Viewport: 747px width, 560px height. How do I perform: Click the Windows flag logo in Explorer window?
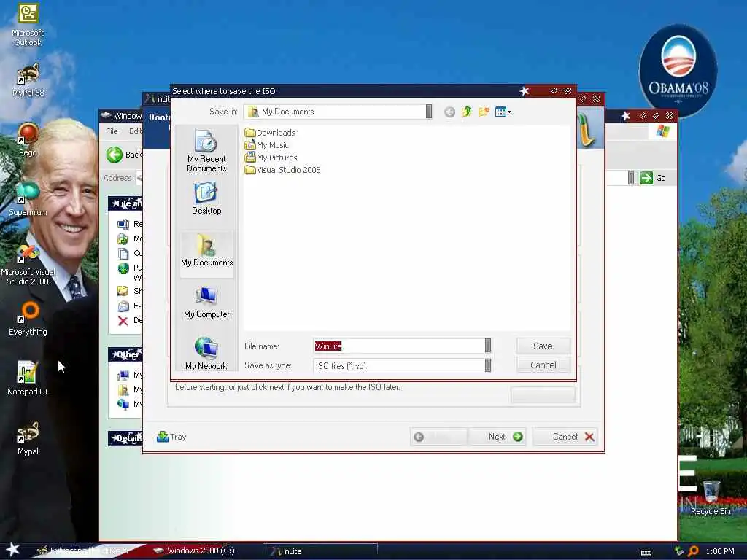pyautogui.click(x=662, y=131)
